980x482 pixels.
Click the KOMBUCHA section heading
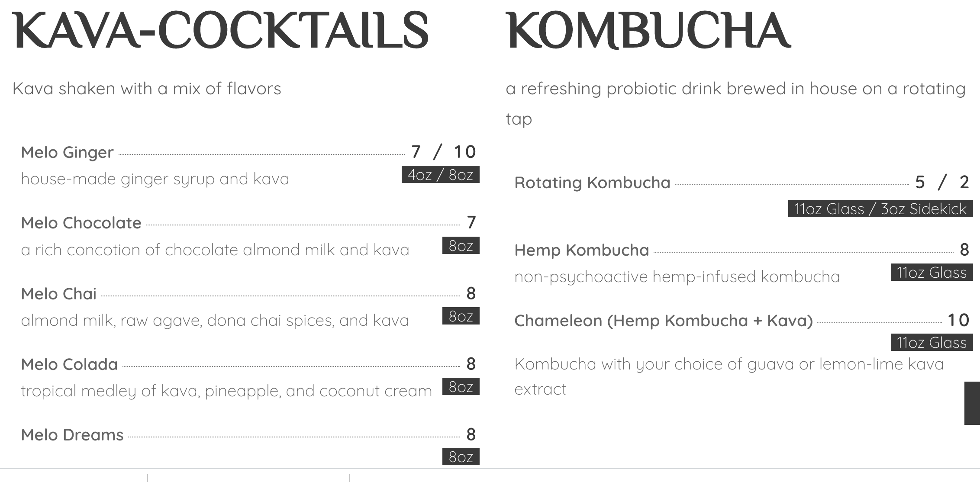pos(648,31)
